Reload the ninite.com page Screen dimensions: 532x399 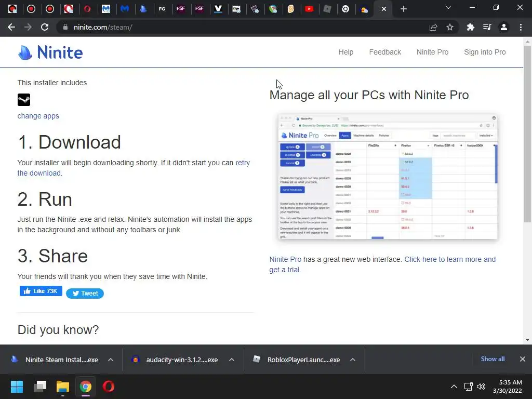[x=45, y=27]
